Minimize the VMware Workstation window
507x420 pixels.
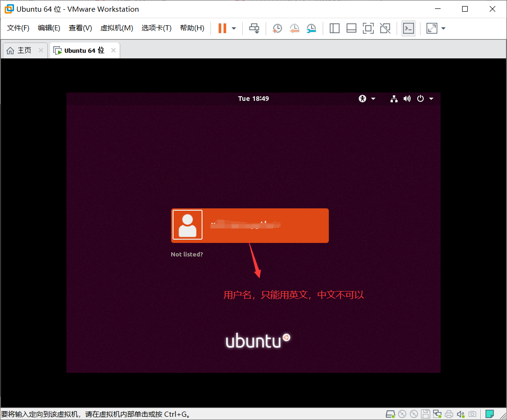[438, 9]
